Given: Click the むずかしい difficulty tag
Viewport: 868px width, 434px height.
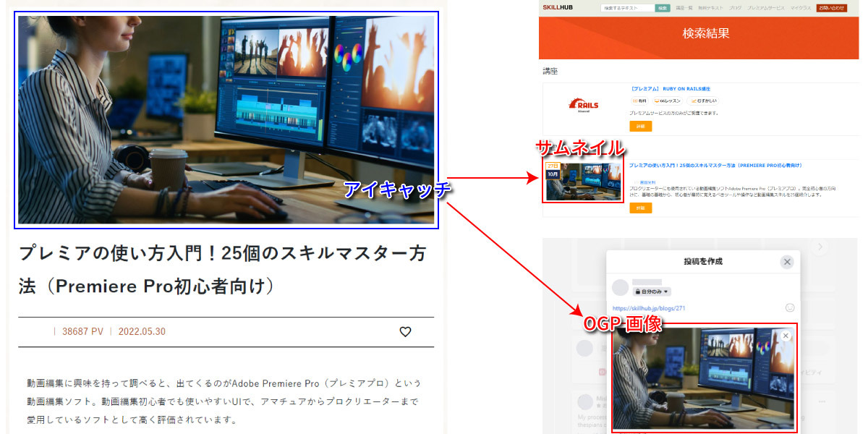Looking at the screenshot, I should point(702,101).
